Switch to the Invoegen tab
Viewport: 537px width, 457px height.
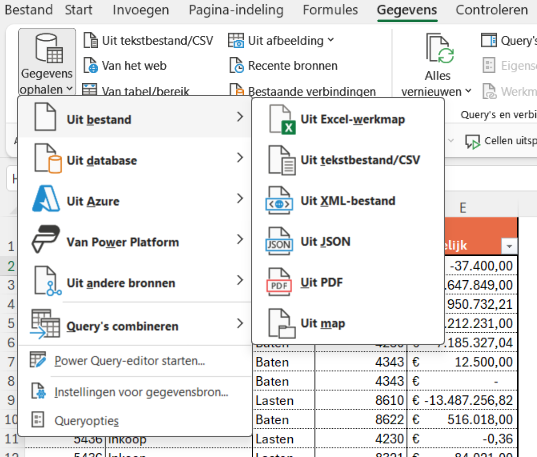(141, 10)
